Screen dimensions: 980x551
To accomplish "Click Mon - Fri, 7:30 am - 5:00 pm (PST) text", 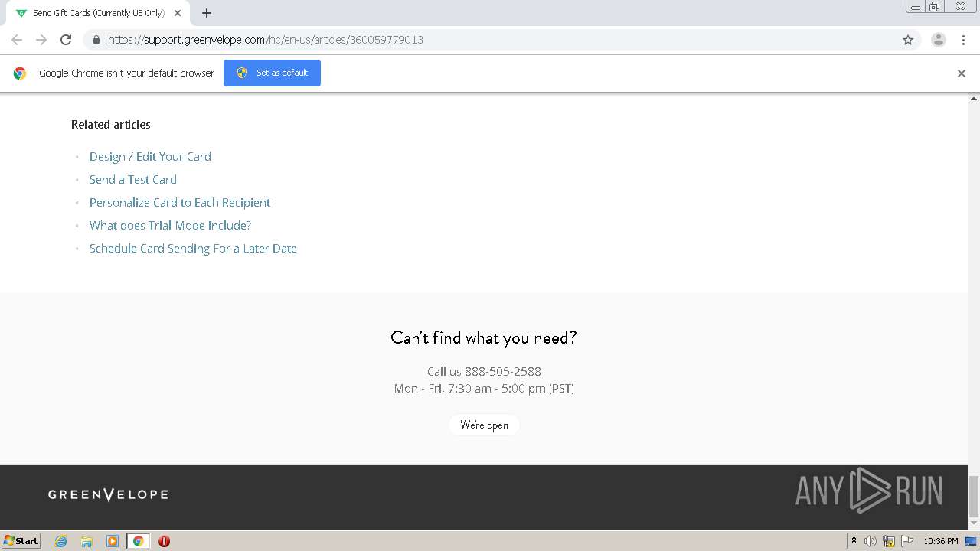I will click(x=484, y=388).
